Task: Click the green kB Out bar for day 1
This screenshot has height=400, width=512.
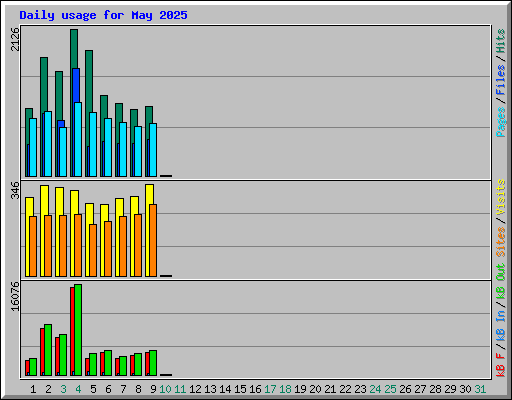Action: pos(33,367)
